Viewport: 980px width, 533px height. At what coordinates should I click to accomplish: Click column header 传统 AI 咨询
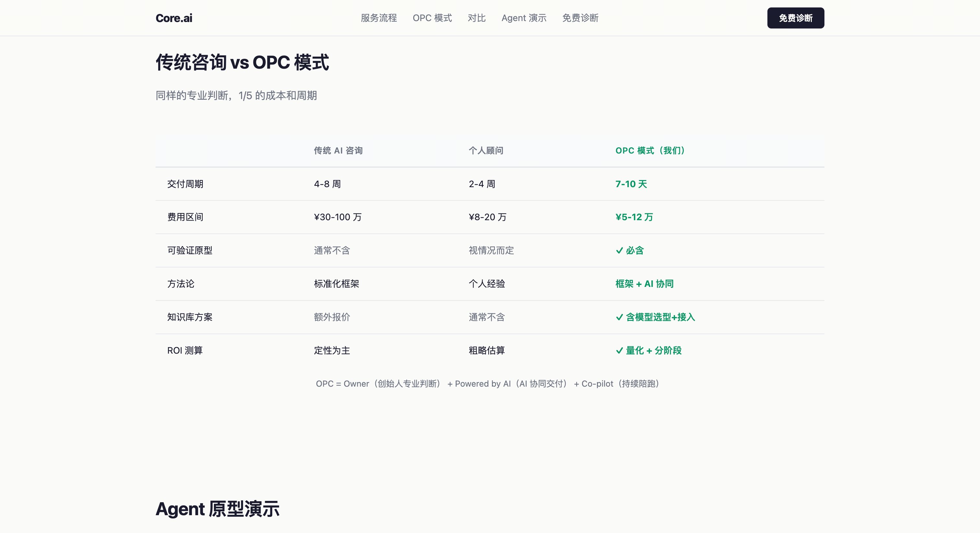coord(338,151)
